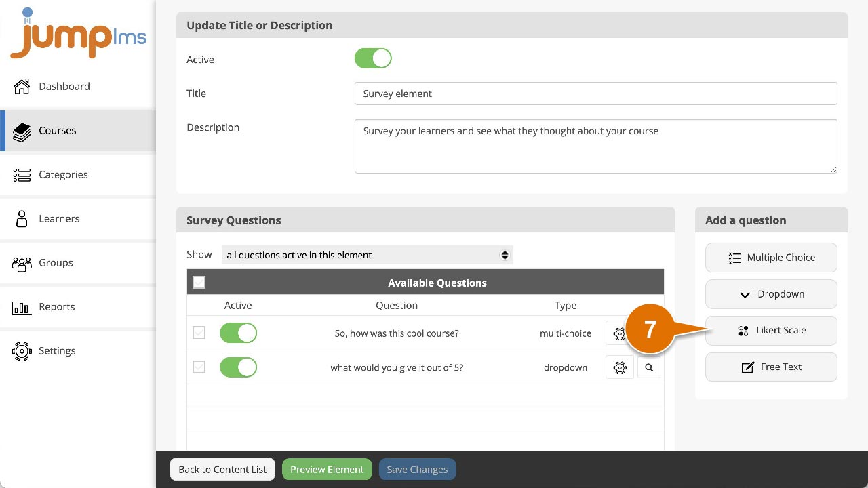Open the Show questions filter dropdown
This screenshot has height=488, width=868.
[x=367, y=255]
